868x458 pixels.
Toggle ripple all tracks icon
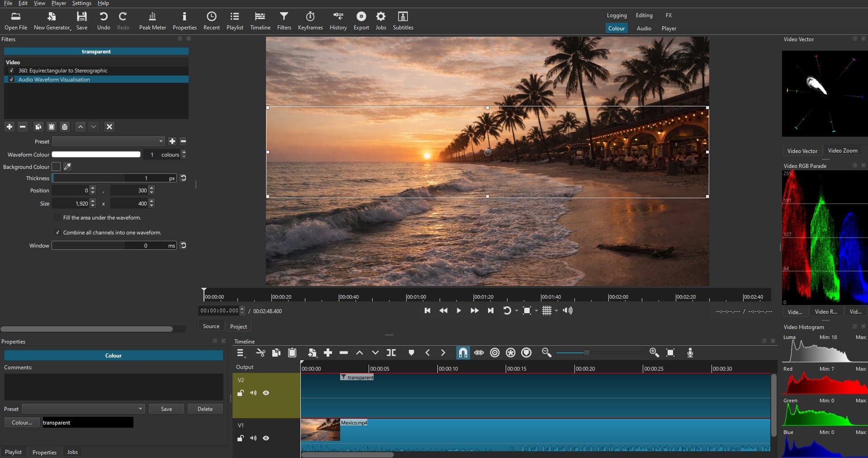click(x=511, y=353)
